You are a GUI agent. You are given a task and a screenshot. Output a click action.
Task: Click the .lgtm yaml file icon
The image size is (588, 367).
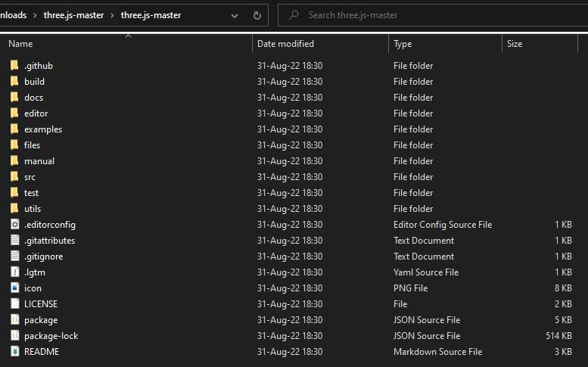click(14, 272)
